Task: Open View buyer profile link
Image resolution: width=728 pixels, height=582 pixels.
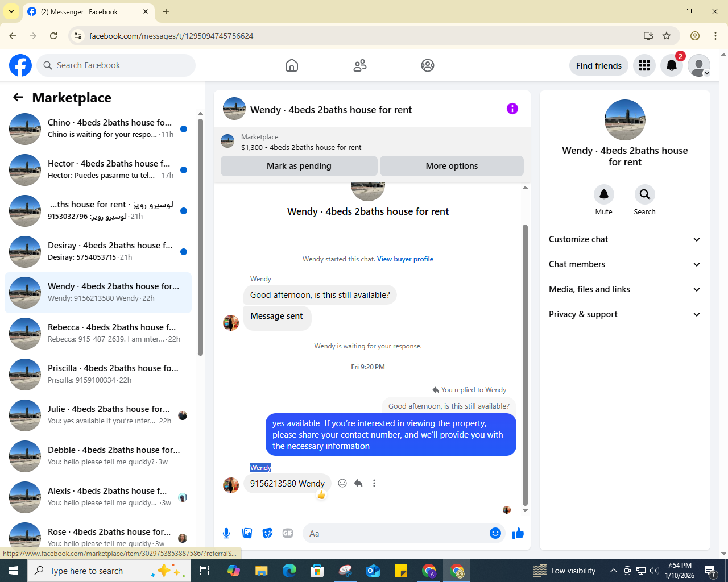Action: click(405, 259)
